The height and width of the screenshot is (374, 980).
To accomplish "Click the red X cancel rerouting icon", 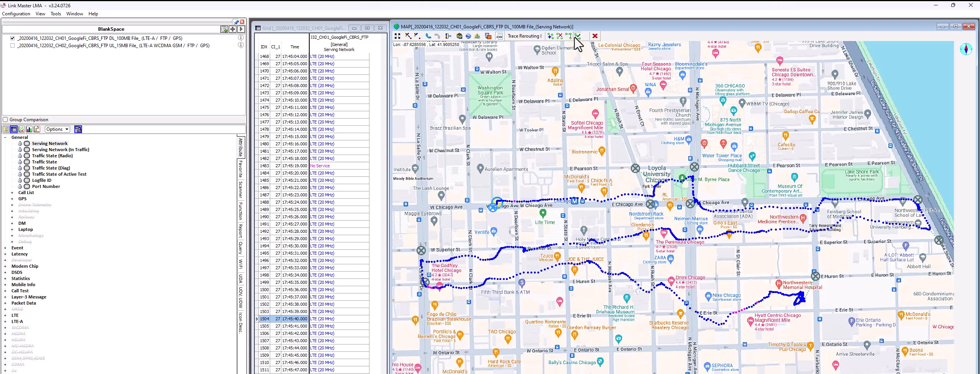I will (595, 36).
